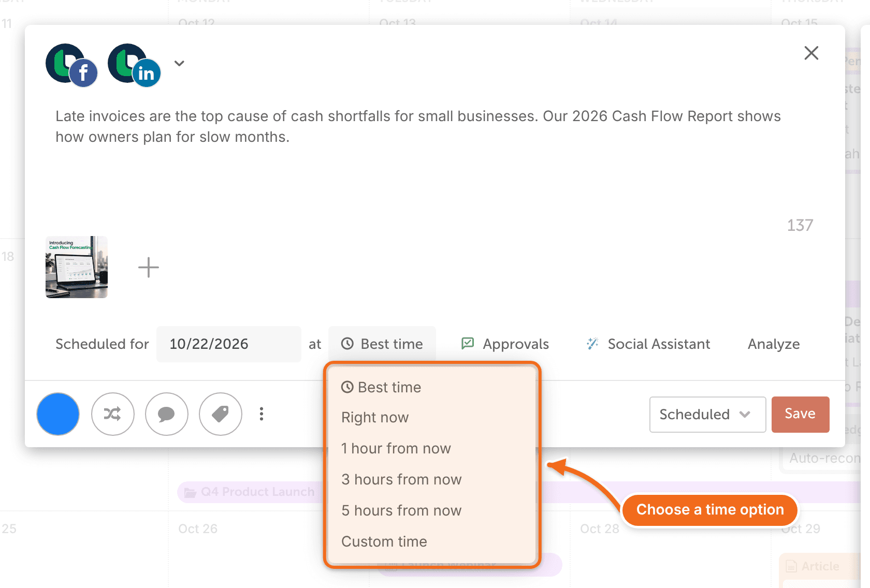Open the comments speech bubble icon
This screenshot has width=870, height=588.
click(x=167, y=414)
